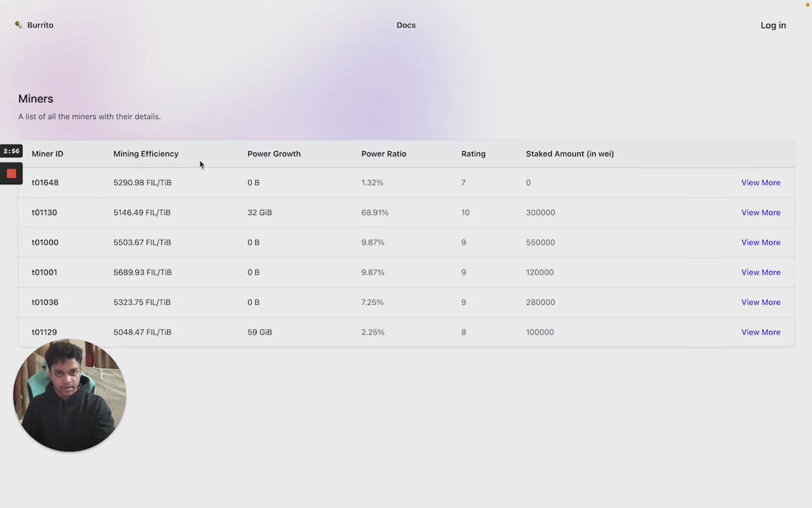The image size is (812, 508).
Task: Click the Power Ratio column header
Action: (x=383, y=154)
